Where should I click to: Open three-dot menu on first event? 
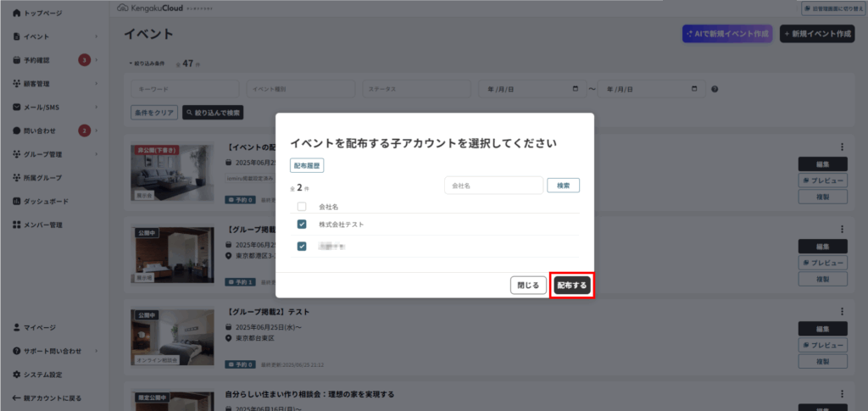tap(842, 147)
